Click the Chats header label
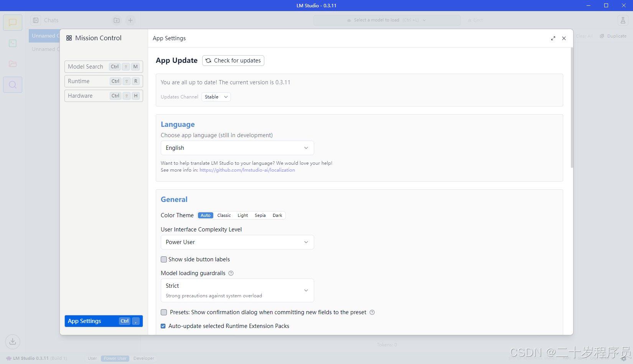633x364 pixels. (51, 20)
